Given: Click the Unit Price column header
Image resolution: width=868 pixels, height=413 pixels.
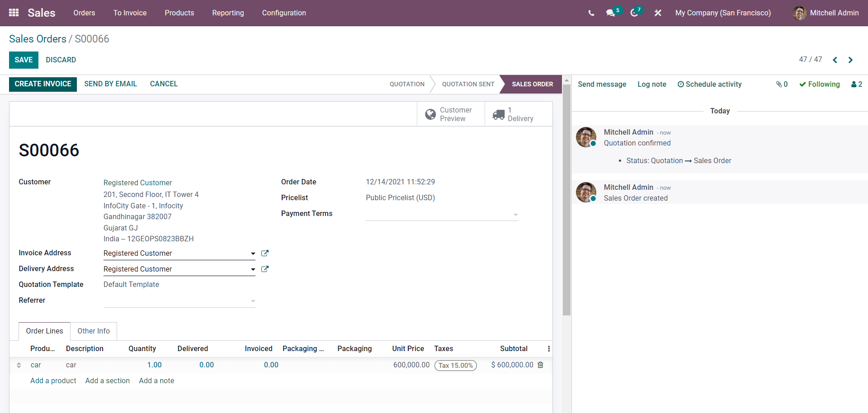Looking at the screenshot, I should (x=408, y=349).
